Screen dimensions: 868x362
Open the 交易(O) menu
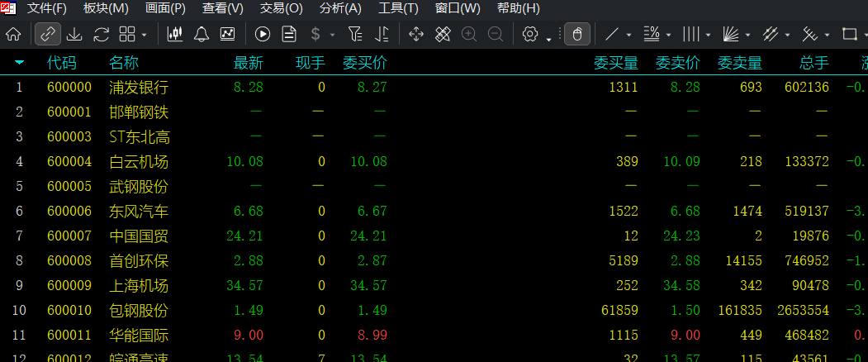[x=282, y=8]
